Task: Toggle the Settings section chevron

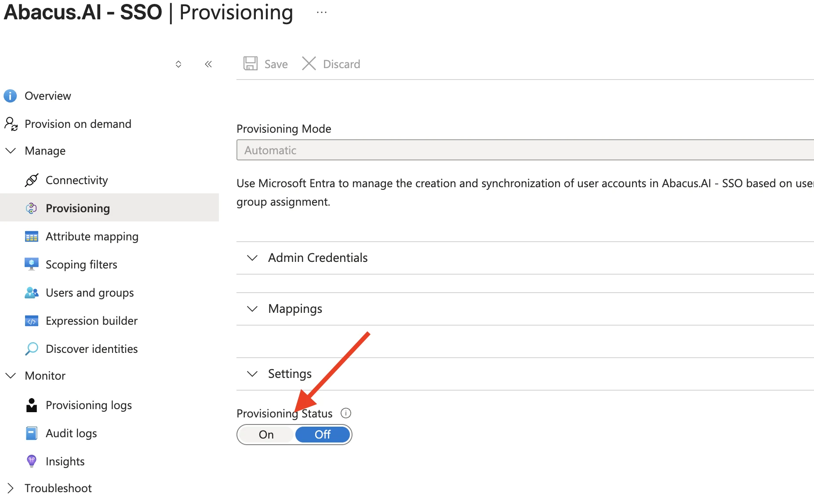Action: pyautogui.click(x=252, y=374)
